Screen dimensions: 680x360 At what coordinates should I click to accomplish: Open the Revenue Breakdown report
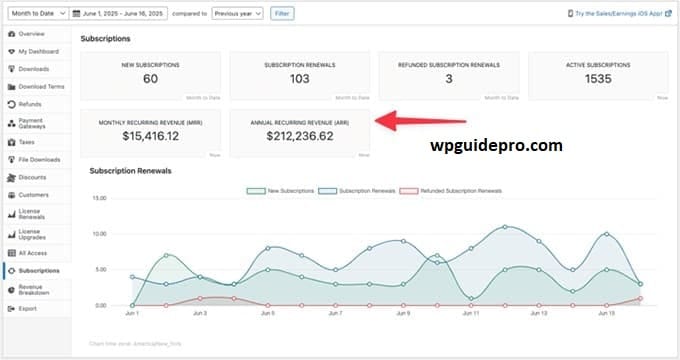pos(33,290)
